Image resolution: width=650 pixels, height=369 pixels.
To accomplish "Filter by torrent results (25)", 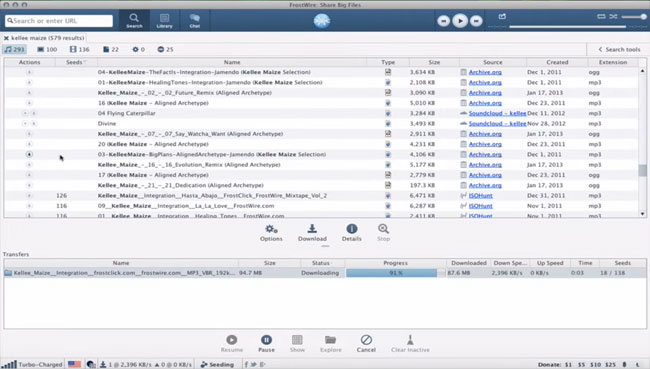I will pyautogui.click(x=165, y=49).
